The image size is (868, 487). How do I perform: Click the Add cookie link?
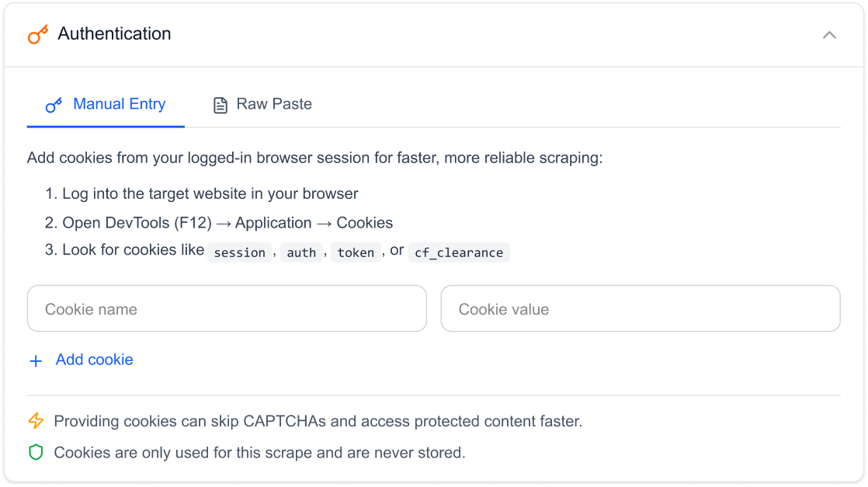click(94, 360)
